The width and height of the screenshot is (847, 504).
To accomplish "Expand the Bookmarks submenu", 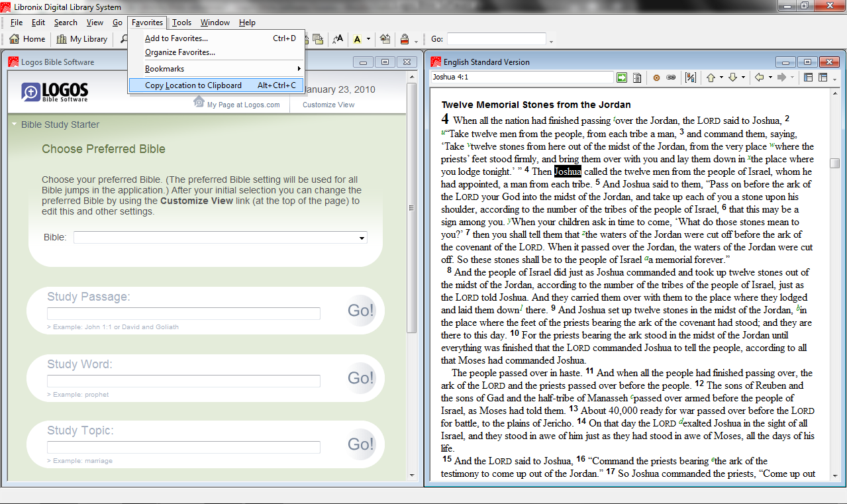I will pyautogui.click(x=166, y=68).
